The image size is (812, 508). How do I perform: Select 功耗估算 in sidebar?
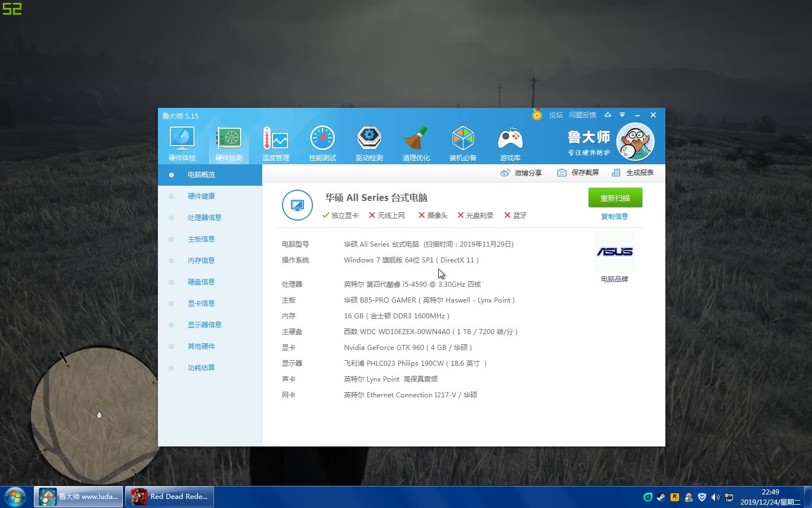click(x=210, y=368)
